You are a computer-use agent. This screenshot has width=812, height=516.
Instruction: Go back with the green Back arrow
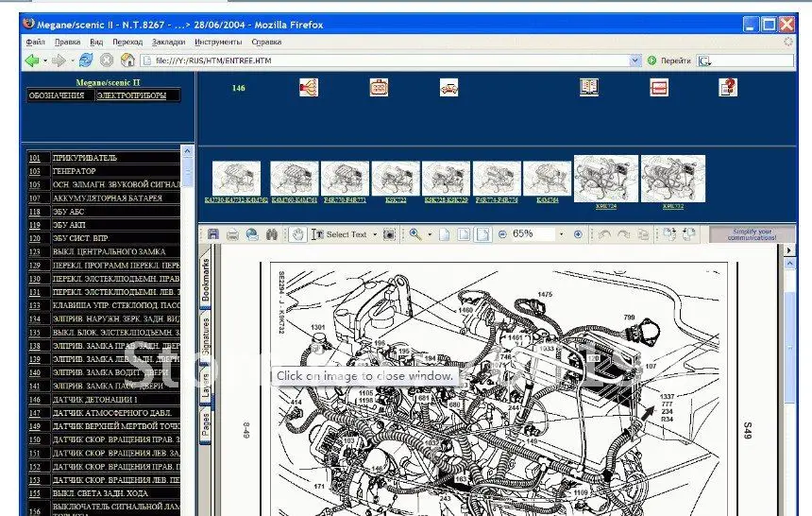31,60
